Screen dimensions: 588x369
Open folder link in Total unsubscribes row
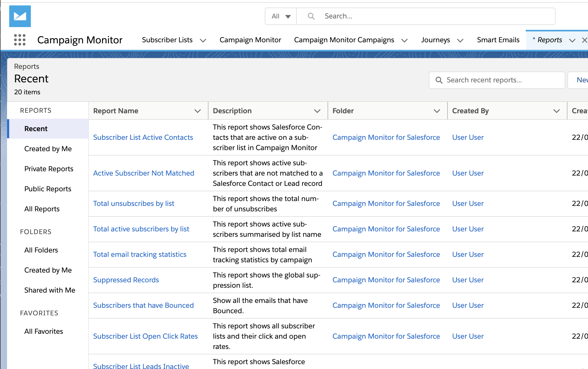(x=386, y=203)
